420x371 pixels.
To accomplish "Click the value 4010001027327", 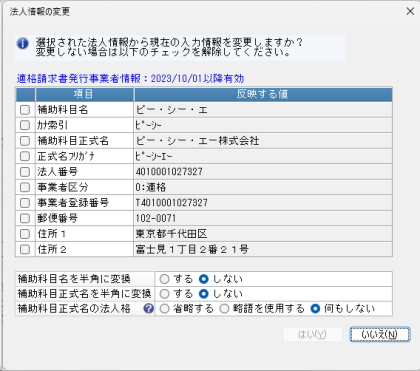I will [169, 172].
